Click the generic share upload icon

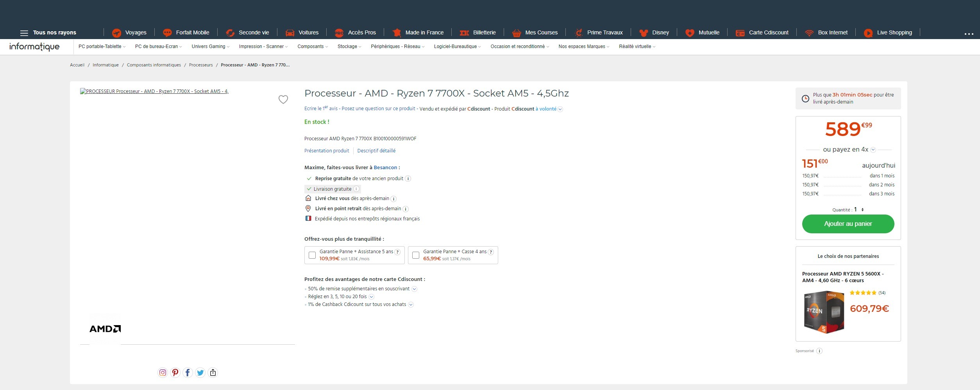213,373
